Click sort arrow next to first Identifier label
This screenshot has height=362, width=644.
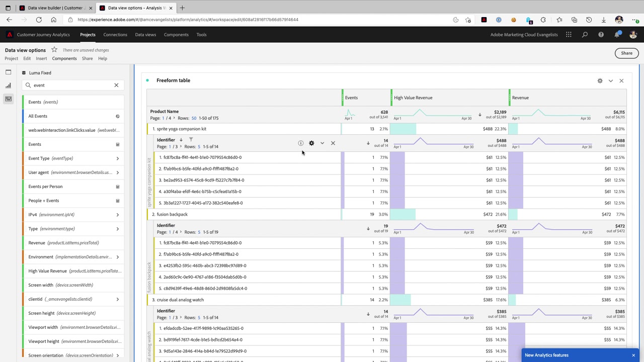tap(181, 140)
